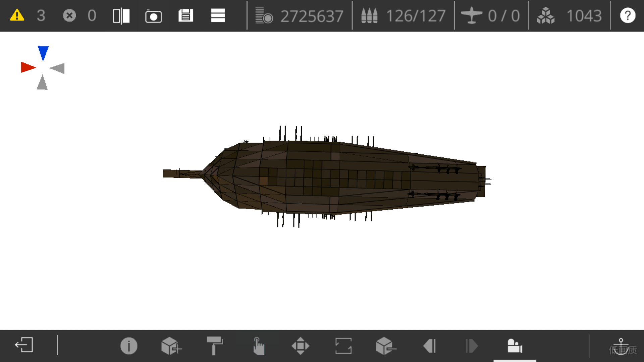
Task: Exit the editor with the exit arrow icon
Action: pyautogui.click(x=24, y=345)
